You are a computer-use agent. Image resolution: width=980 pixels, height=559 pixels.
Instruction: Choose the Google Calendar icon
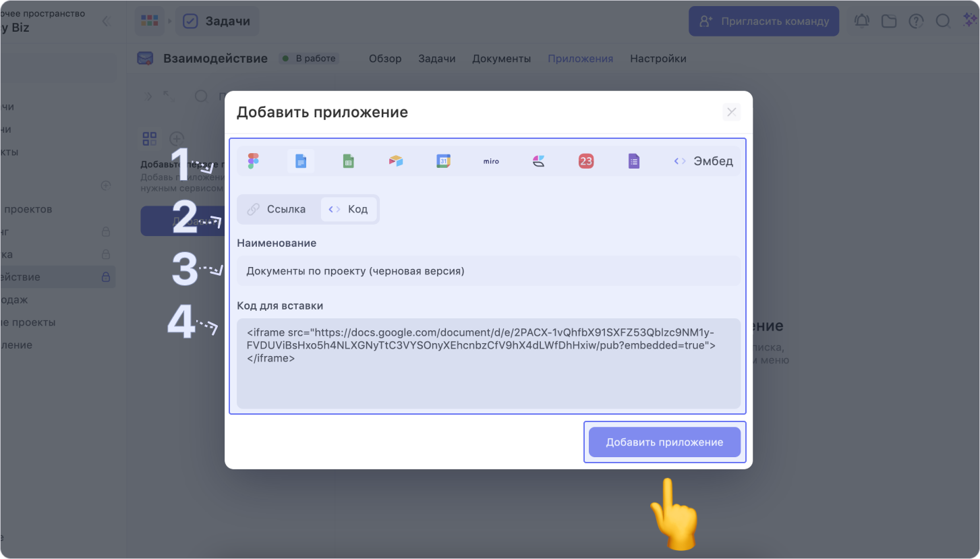pos(443,161)
